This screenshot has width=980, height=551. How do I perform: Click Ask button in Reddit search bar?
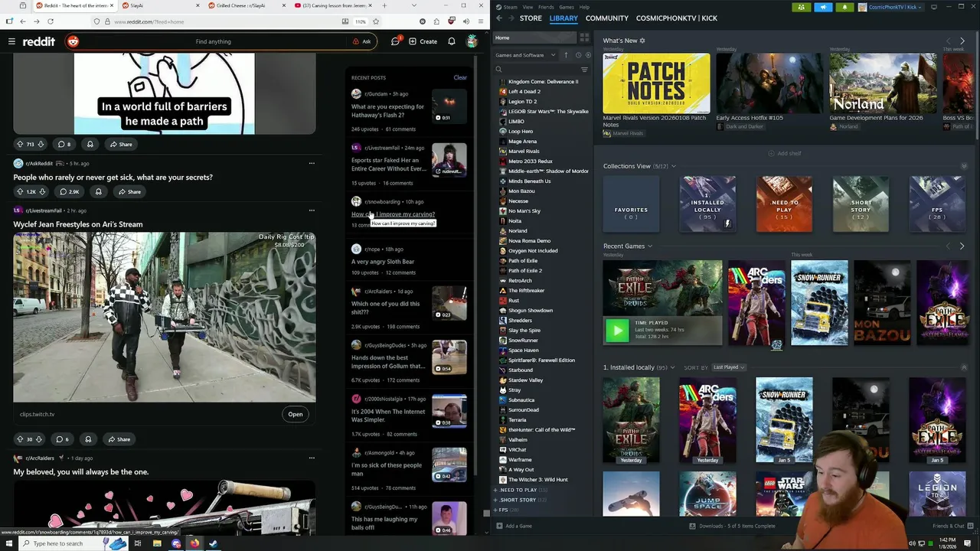click(x=362, y=41)
